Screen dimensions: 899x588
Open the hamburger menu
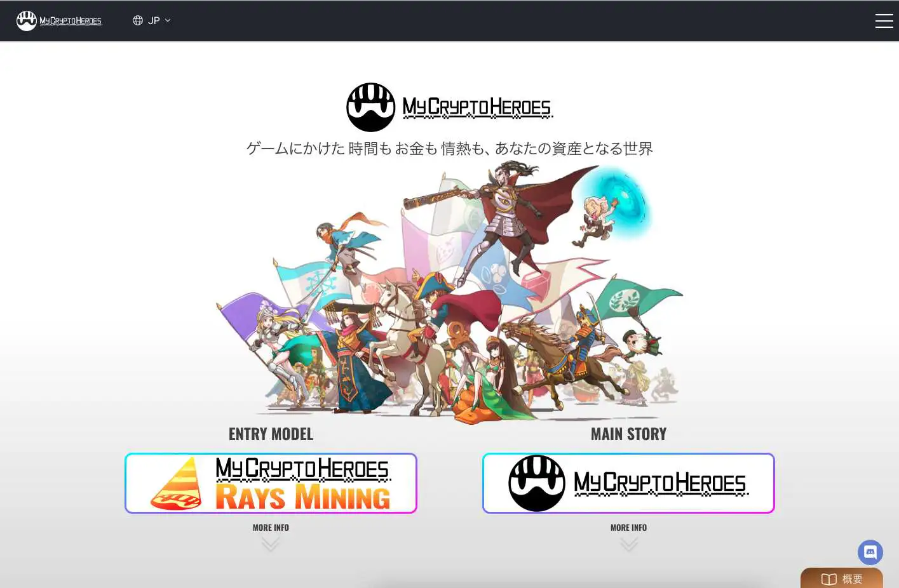pos(884,21)
